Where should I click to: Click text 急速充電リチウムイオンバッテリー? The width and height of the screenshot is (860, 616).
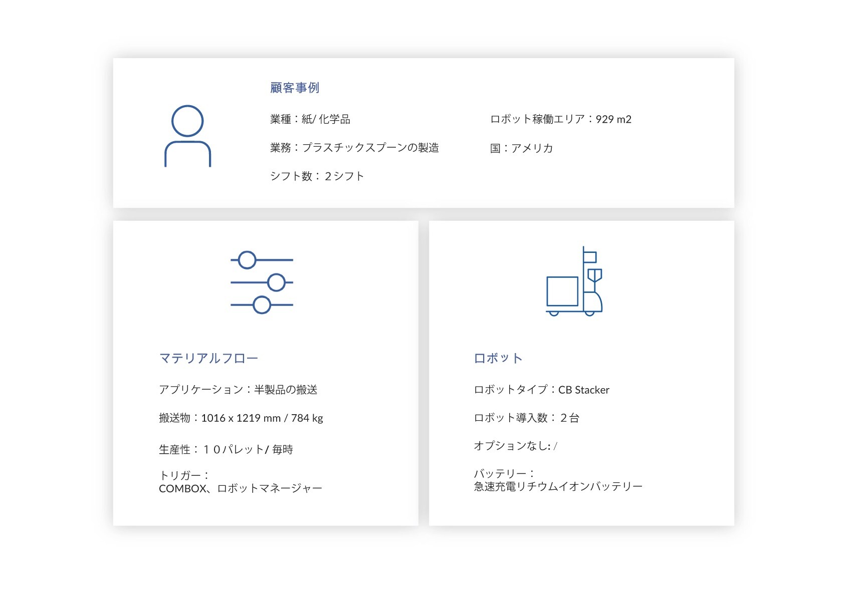(558, 486)
